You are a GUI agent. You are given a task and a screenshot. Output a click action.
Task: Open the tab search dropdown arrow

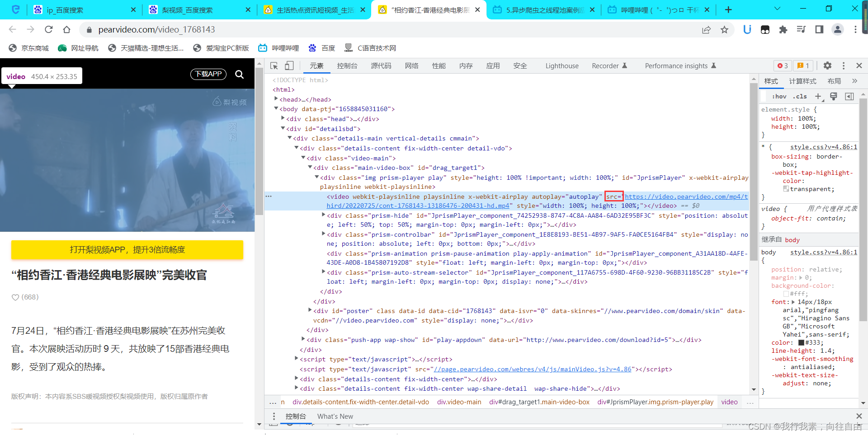pos(777,9)
